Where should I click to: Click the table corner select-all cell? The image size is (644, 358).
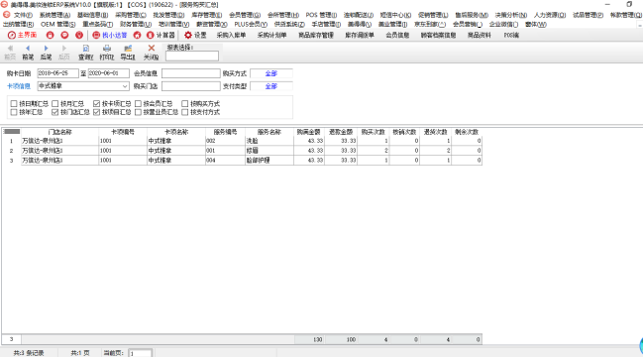tap(12, 132)
